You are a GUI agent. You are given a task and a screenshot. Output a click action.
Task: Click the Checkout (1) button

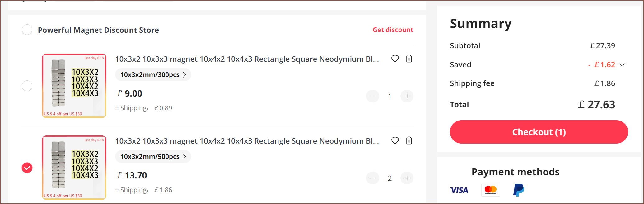[539, 132]
